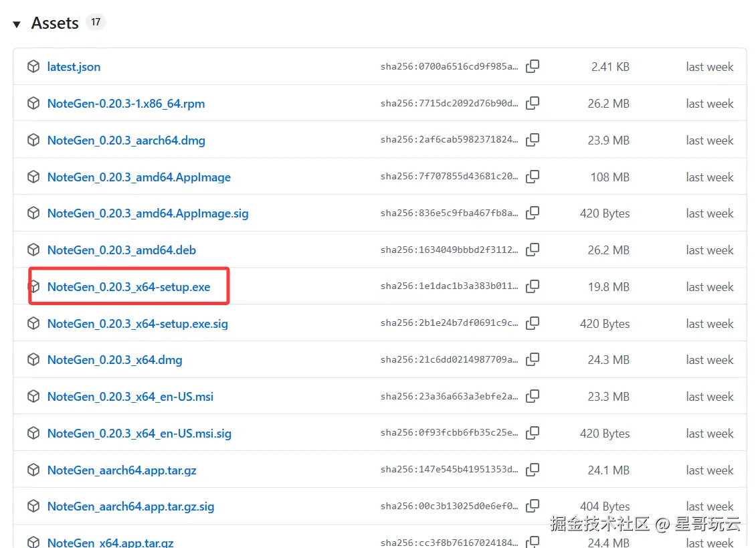Screen dimensions: 756x548
Task: Click the 2.41 KB file size
Action: click(610, 66)
